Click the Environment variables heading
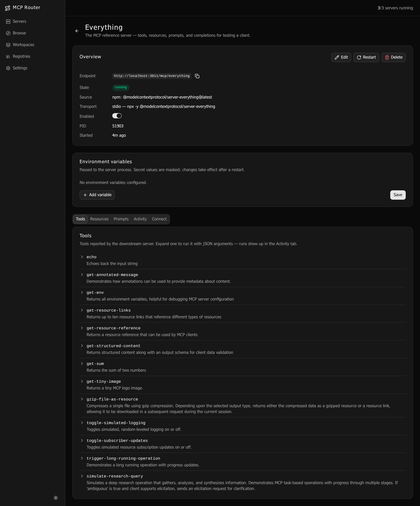Image resolution: width=420 pixels, height=506 pixels. point(106,162)
